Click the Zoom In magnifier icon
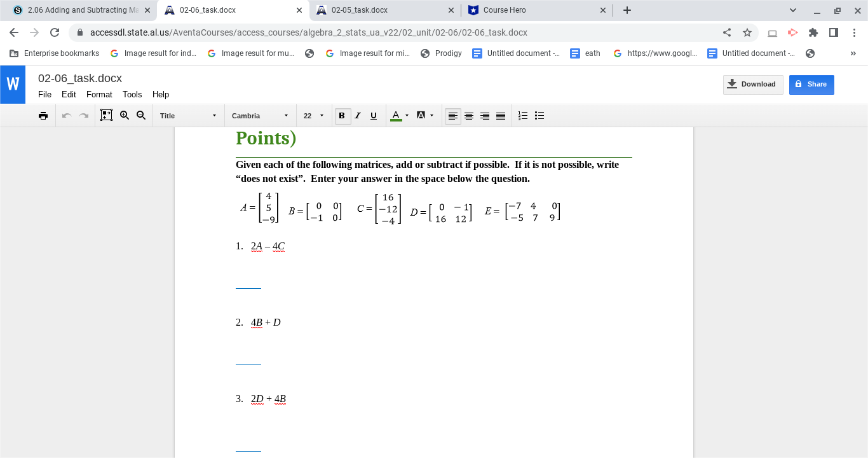This screenshot has height=458, width=868. pyautogui.click(x=125, y=115)
